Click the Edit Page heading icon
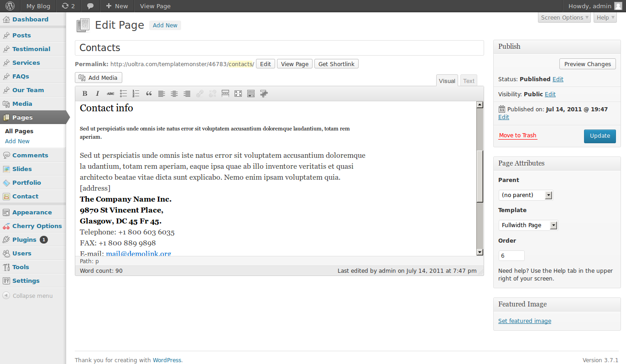 coord(83,26)
